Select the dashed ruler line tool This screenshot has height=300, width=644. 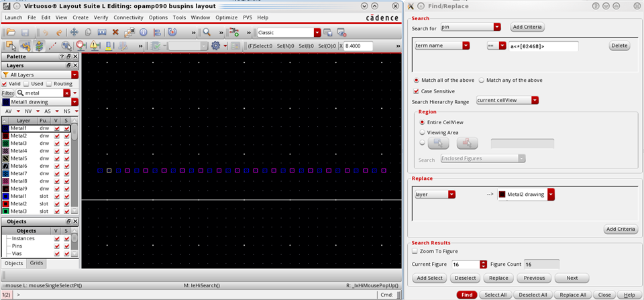[52, 46]
